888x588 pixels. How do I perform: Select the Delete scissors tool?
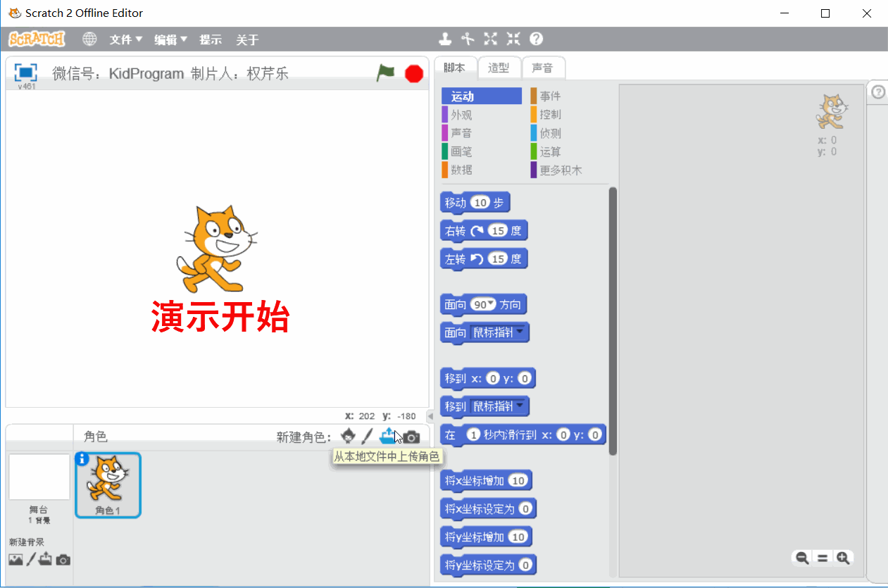pyautogui.click(x=468, y=39)
